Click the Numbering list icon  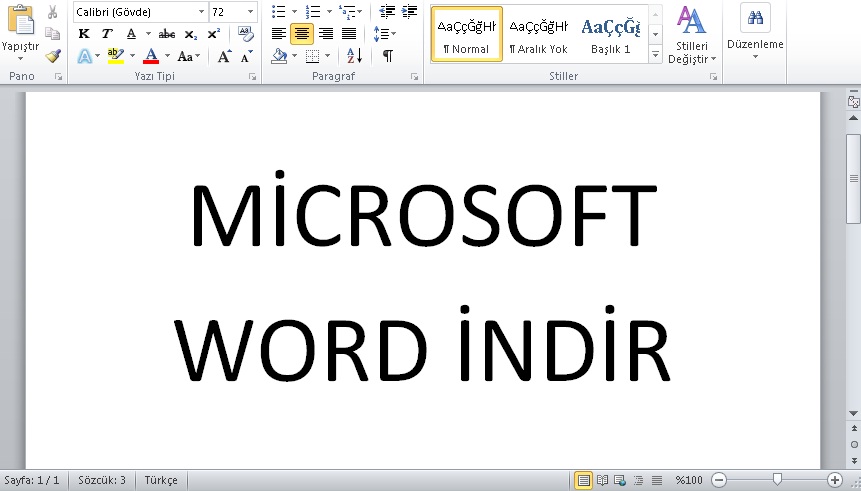pyautogui.click(x=314, y=12)
